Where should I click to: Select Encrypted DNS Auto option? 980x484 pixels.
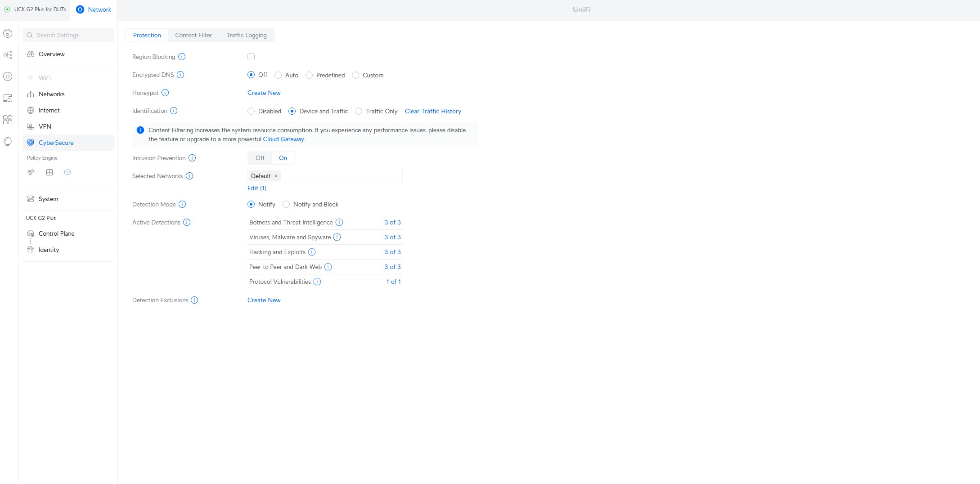click(278, 75)
